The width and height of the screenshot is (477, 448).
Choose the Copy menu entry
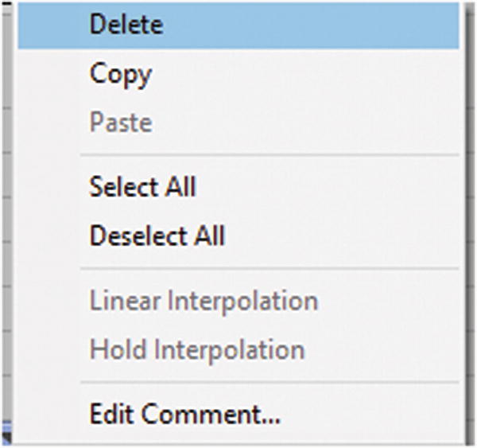(120, 74)
